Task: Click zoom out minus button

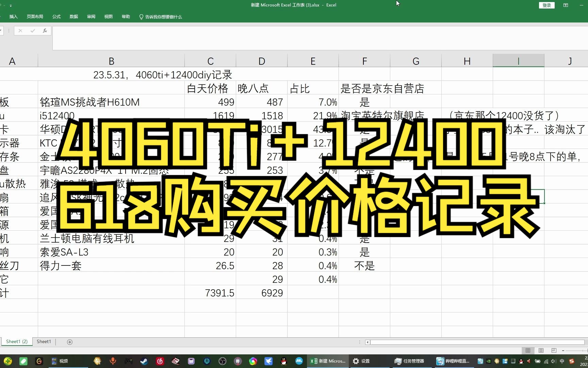Action: coord(563,350)
